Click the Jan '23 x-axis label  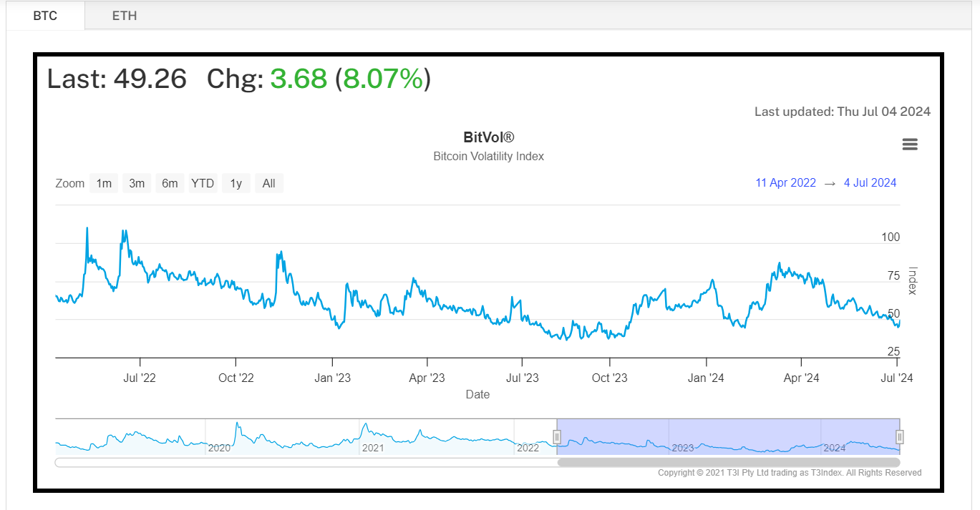click(332, 378)
